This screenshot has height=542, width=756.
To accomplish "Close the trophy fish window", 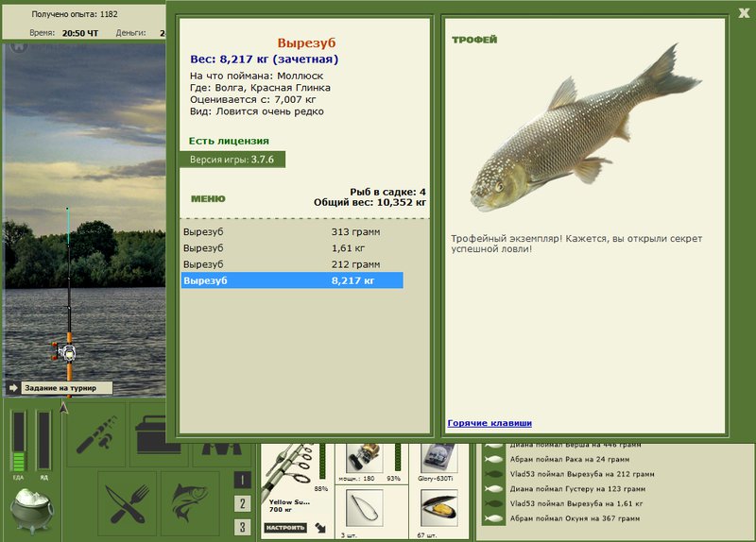I will point(744,13).
